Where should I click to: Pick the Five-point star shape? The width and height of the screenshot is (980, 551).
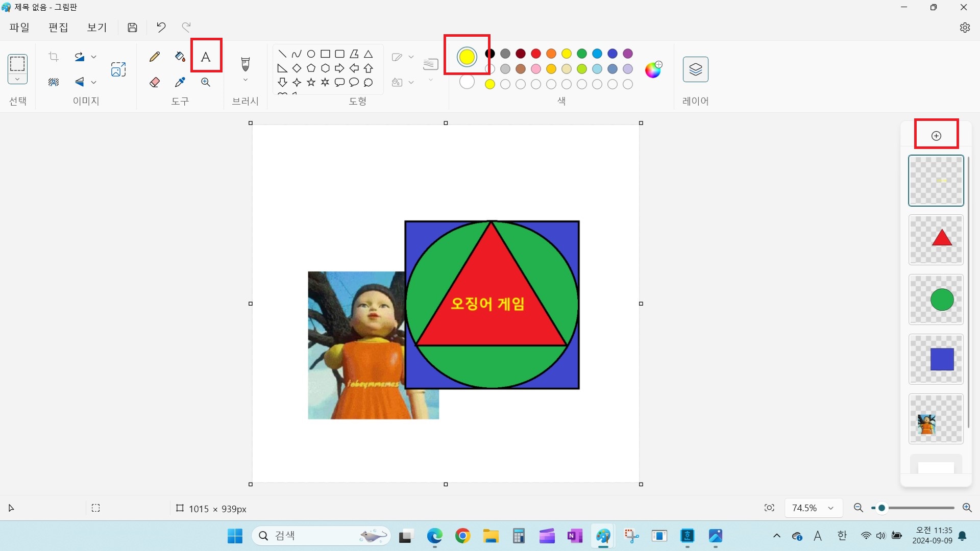pos(311,82)
